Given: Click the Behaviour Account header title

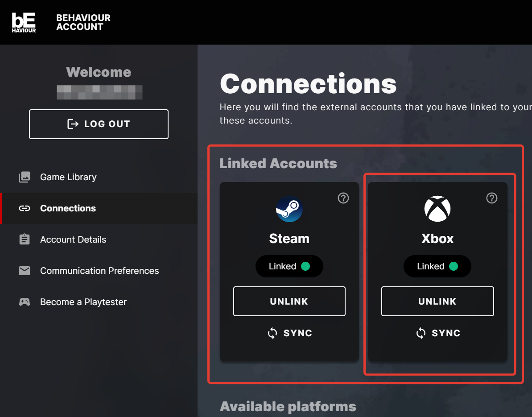Looking at the screenshot, I should pos(83,22).
